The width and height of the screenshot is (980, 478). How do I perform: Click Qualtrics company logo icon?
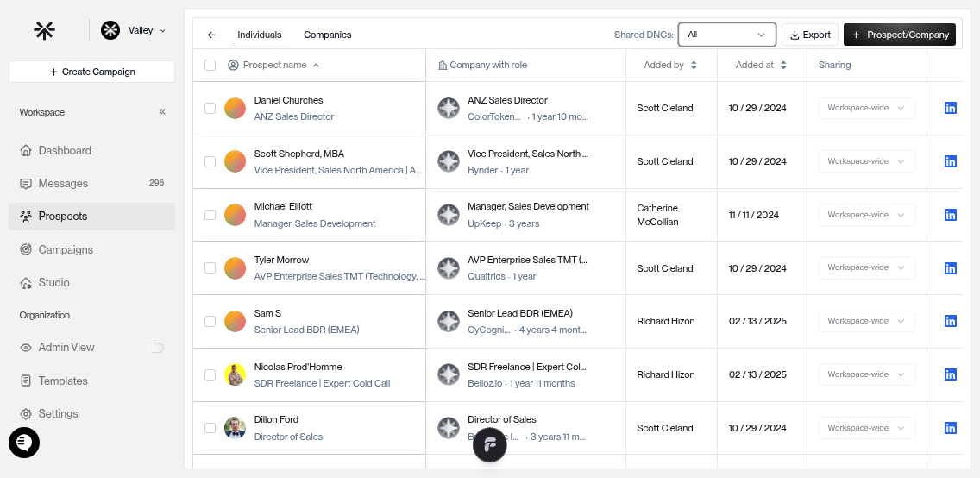point(448,267)
